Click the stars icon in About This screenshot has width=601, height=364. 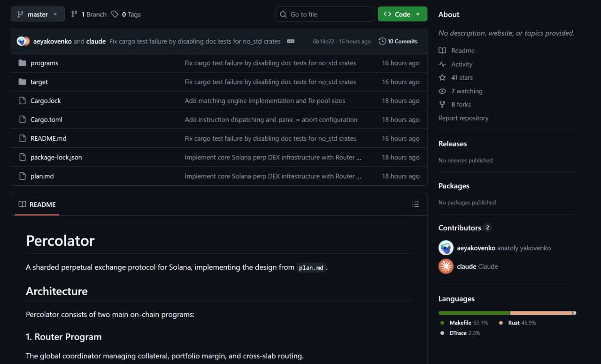click(442, 77)
